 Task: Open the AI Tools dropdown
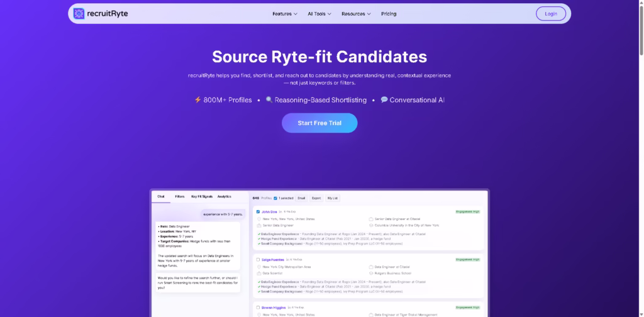coord(320,14)
